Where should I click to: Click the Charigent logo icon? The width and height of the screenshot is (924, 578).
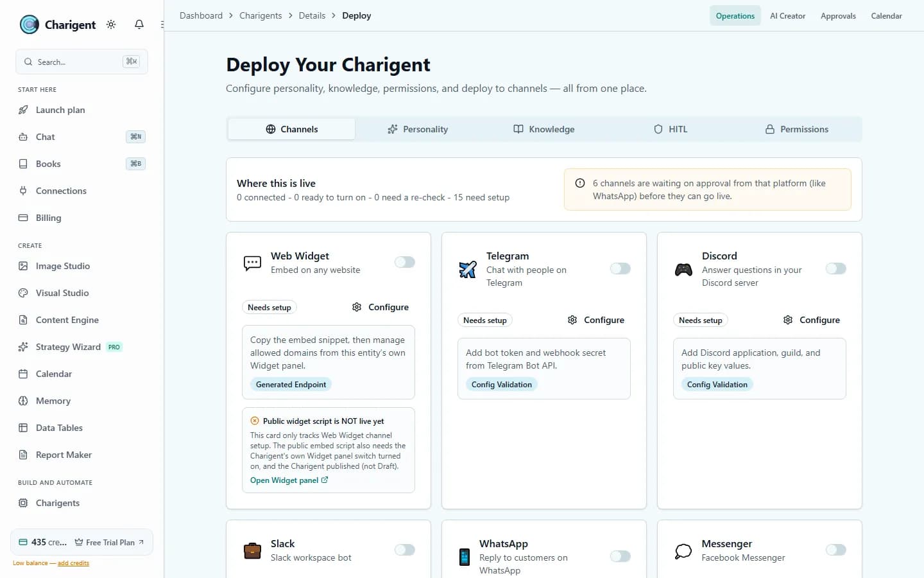click(x=30, y=24)
